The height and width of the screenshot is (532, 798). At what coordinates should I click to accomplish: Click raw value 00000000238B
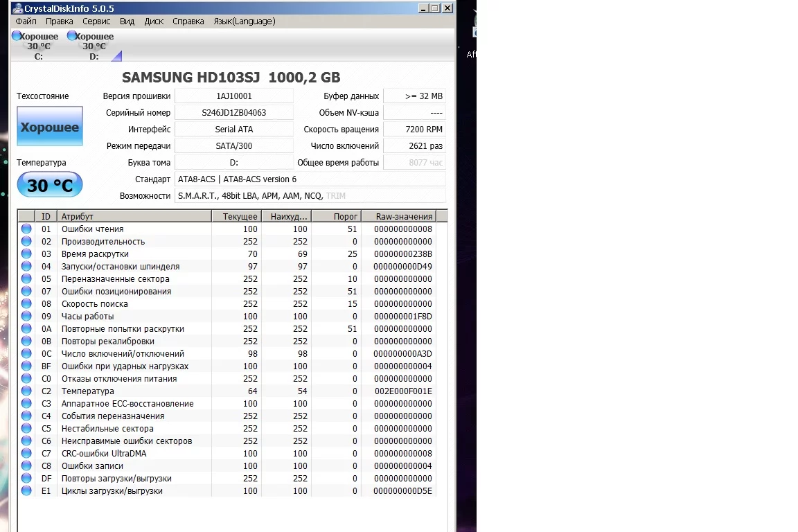(402, 254)
